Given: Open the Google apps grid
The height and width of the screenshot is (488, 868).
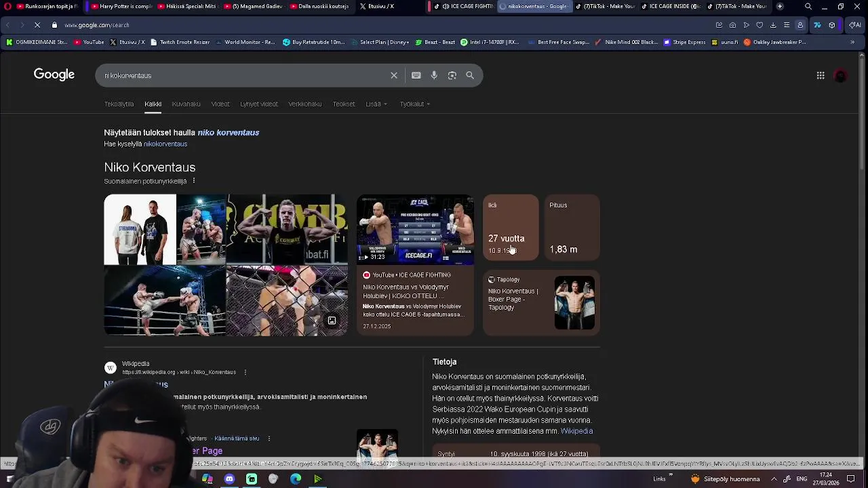Looking at the screenshot, I should [x=821, y=75].
